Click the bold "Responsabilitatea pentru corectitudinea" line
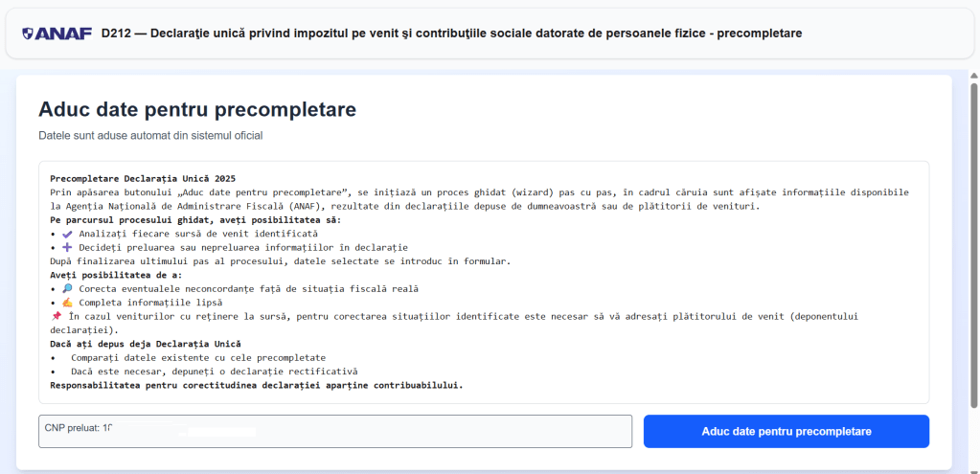 pos(257,385)
